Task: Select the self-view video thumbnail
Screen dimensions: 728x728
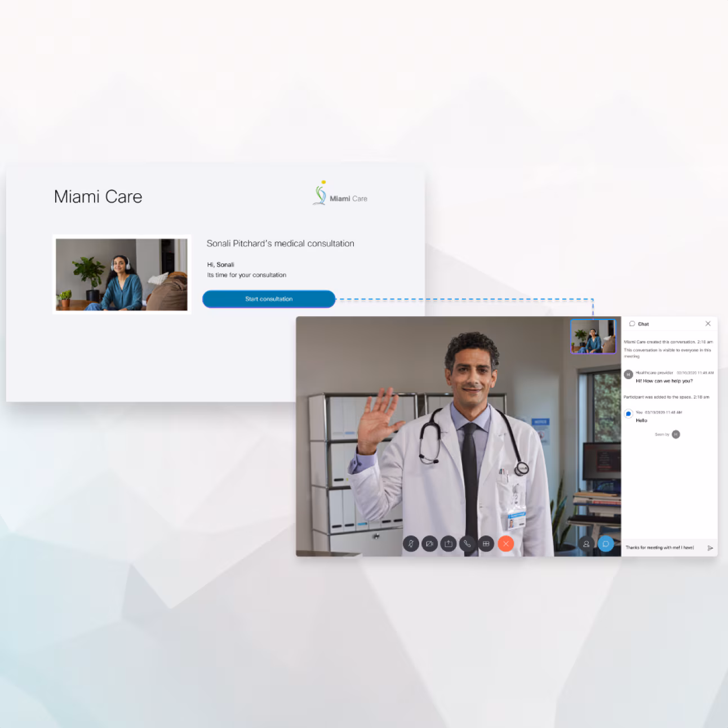Action: 593,336
